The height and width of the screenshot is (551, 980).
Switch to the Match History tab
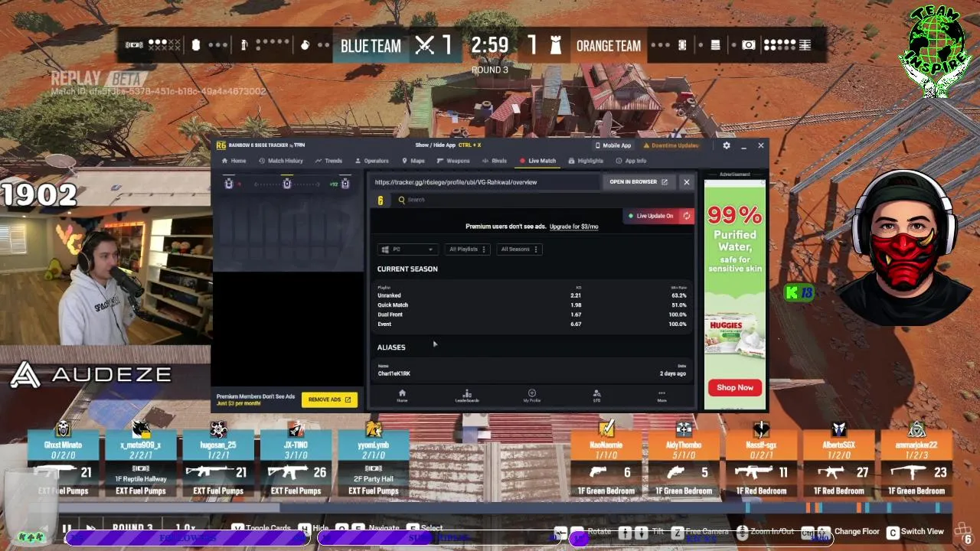click(281, 161)
